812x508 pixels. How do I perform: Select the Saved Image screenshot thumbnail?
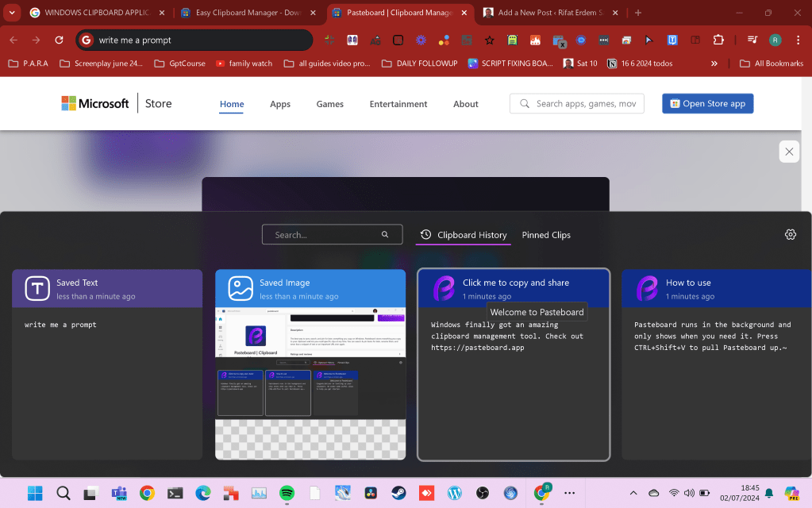(x=310, y=383)
